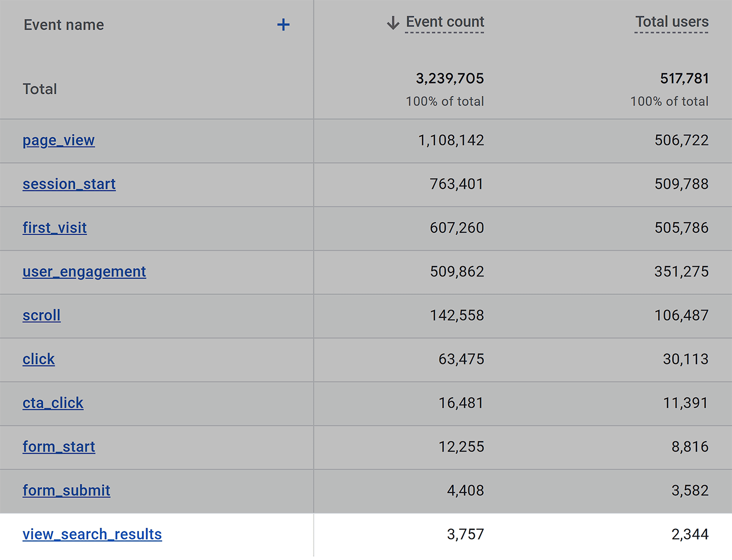Viewport: 732px width, 560px height.
Task: Click the user_engagement users value 351,275
Action: pyautogui.click(x=682, y=271)
